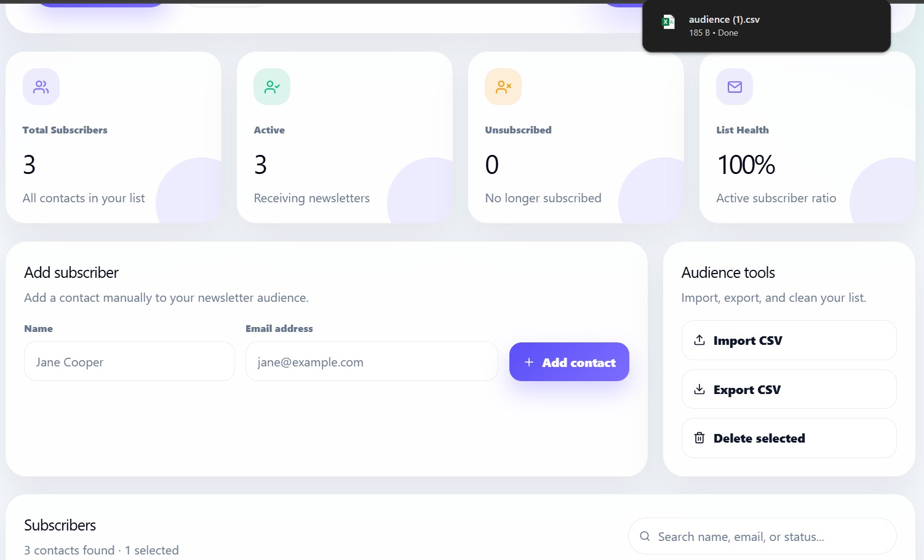
Task: Click the Excel file icon in download popup
Action: click(668, 22)
